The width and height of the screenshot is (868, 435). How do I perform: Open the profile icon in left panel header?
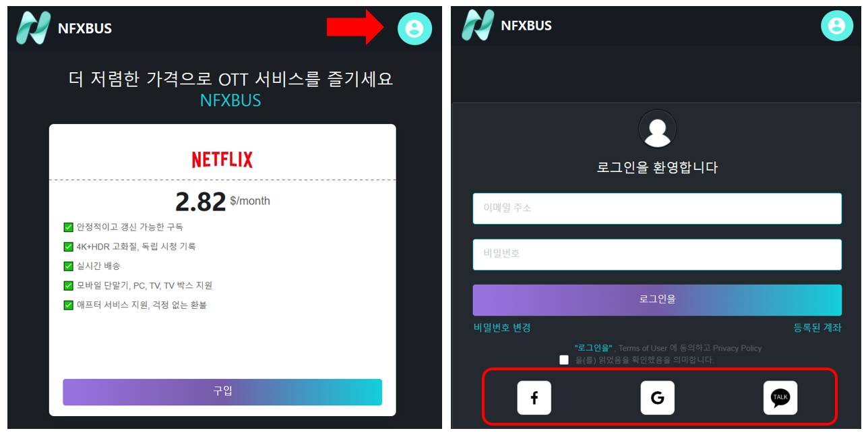click(x=414, y=28)
